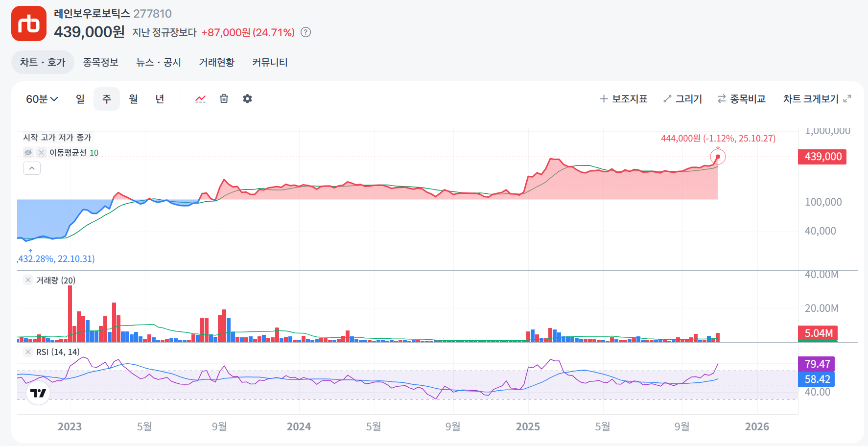This screenshot has height=446, width=868.
Task: Click the +87,000원 (24.71%) change text
Action: [248, 32]
